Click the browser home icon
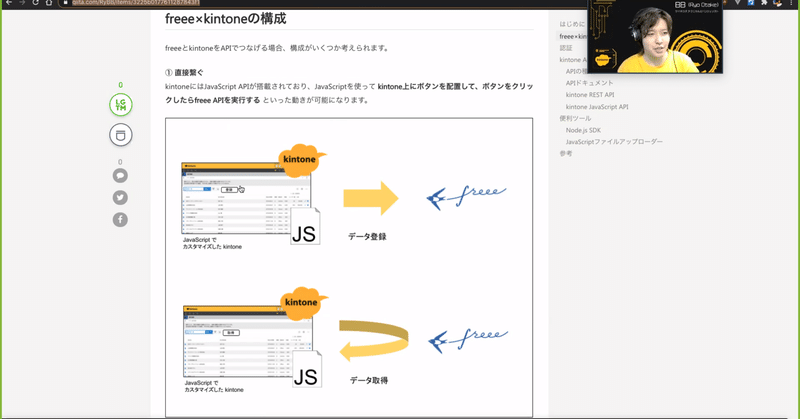This screenshot has width=800, height=419. coord(48,3)
